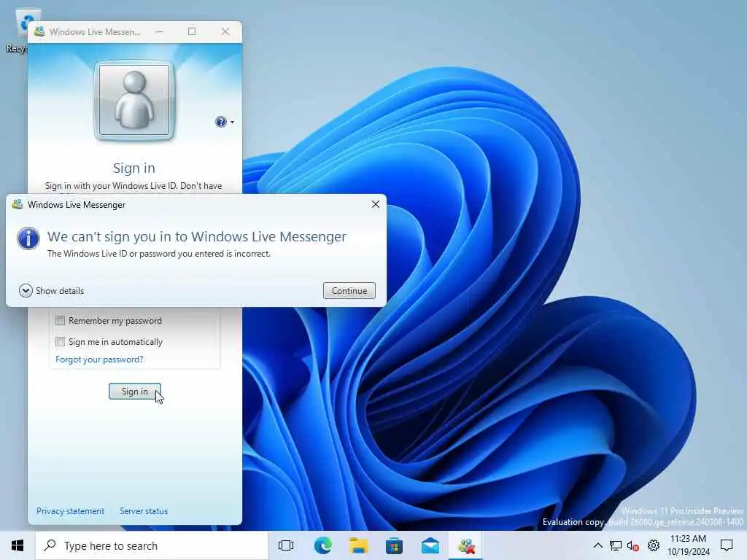Image resolution: width=747 pixels, height=560 pixels.
Task: Click the Sign in button
Action: pyautogui.click(x=135, y=392)
